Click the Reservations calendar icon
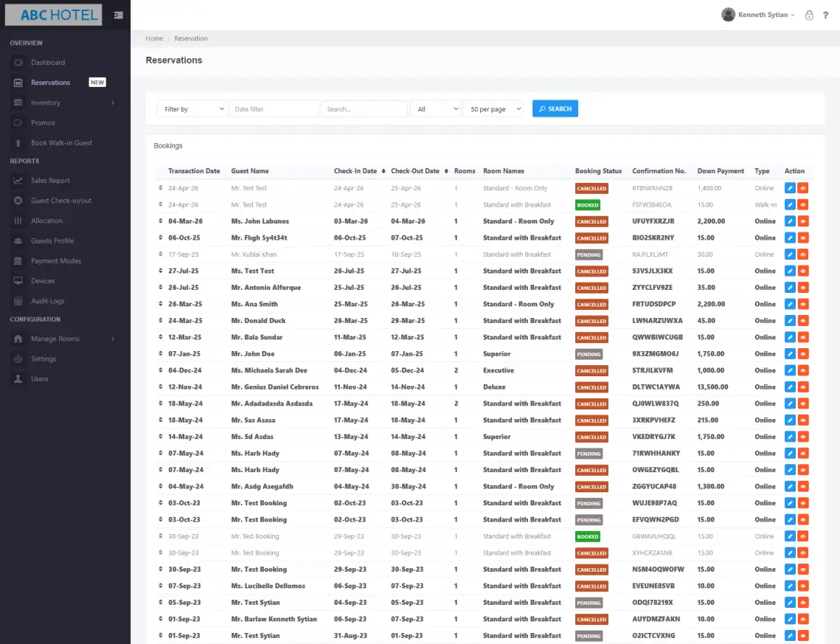 click(18, 83)
